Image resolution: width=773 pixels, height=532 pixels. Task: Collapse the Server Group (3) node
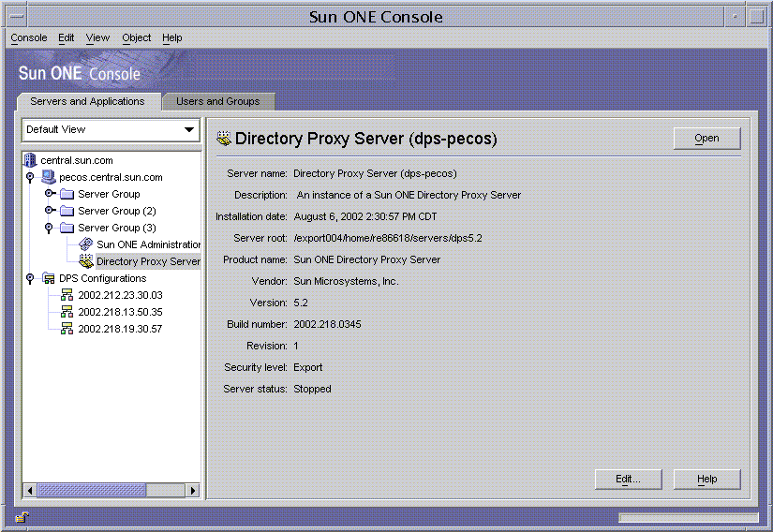[49, 228]
